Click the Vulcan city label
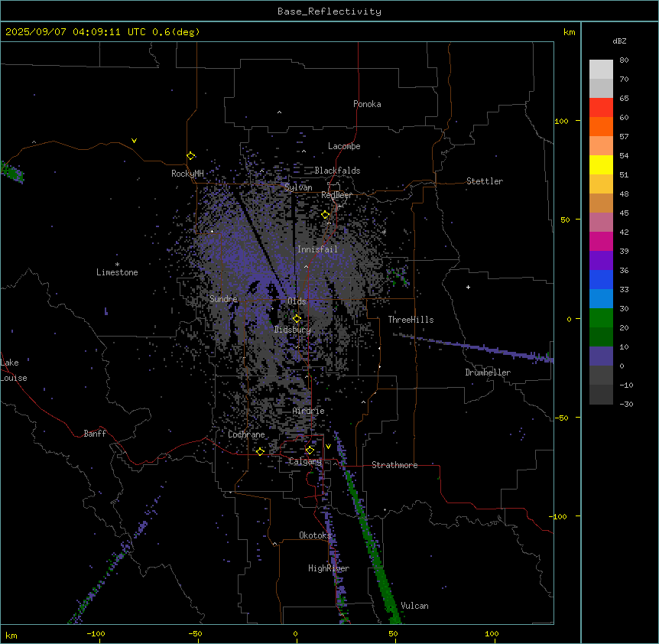This screenshot has height=644, width=659. (x=415, y=606)
